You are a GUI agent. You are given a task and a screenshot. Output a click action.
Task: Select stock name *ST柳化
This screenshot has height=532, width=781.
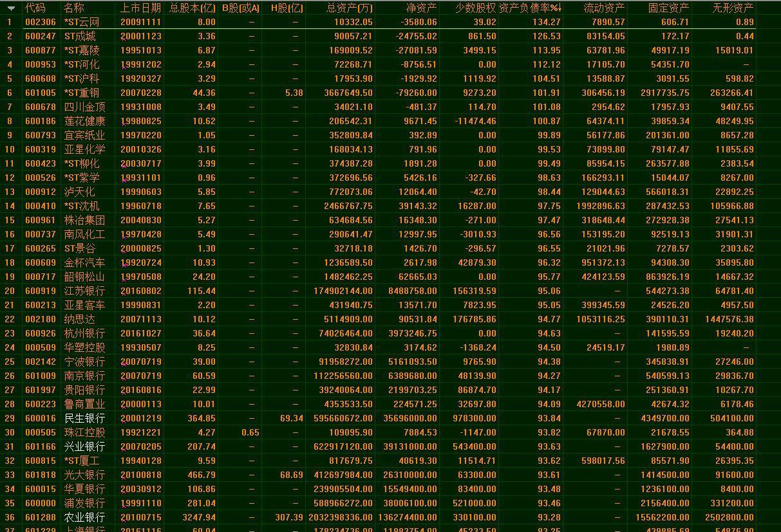coord(82,163)
